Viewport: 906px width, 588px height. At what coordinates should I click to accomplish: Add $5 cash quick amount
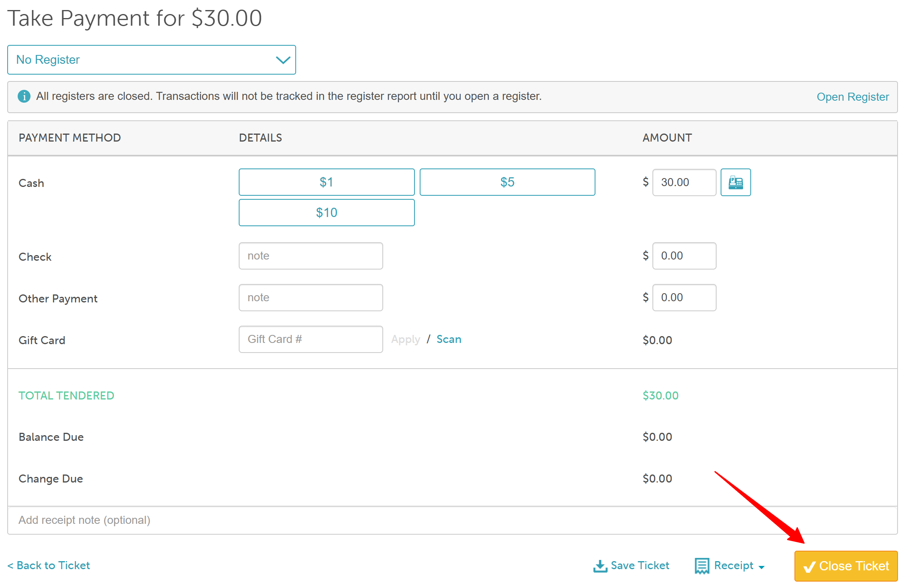pyautogui.click(x=507, y=182)
